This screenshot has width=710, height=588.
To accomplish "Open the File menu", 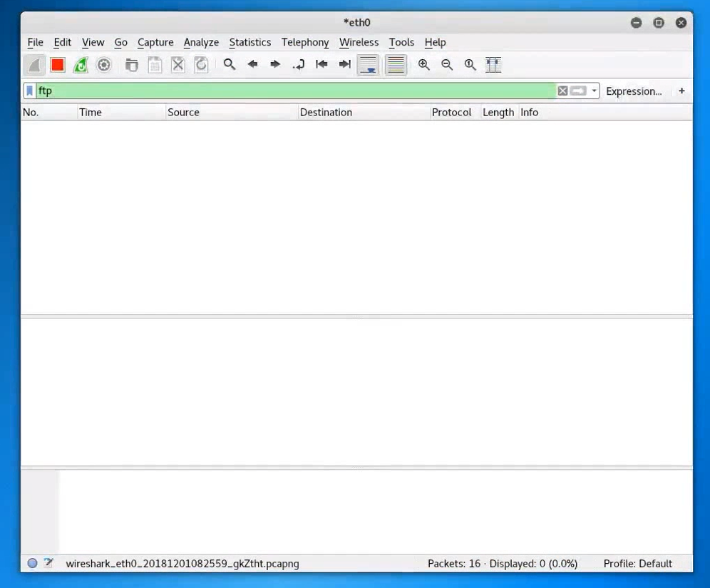I will pyautogui.click(x=36, y=43).
